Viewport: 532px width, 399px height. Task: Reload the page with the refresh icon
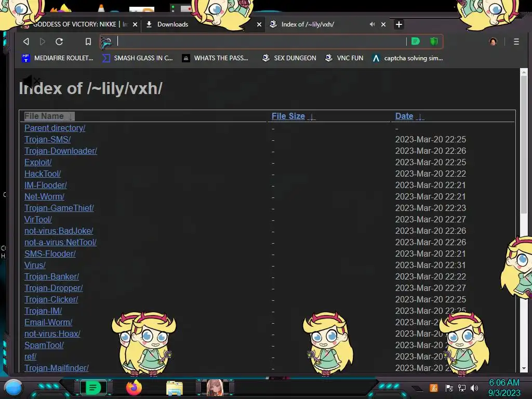(59, 42)
